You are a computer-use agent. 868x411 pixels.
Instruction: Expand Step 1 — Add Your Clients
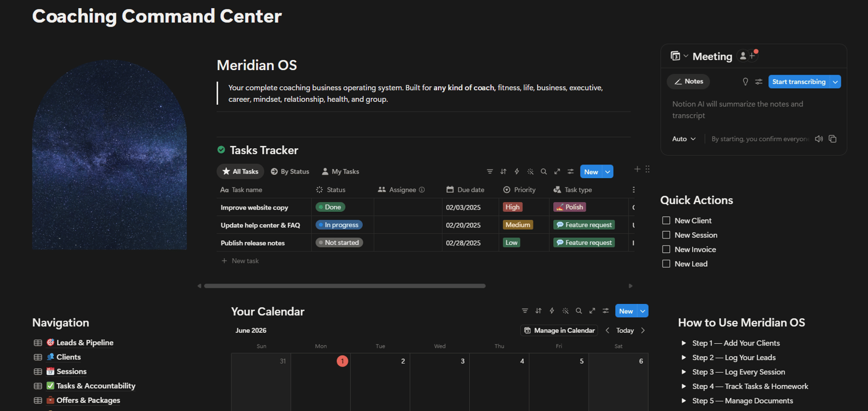pyautogui.click(x=684, y=343)
